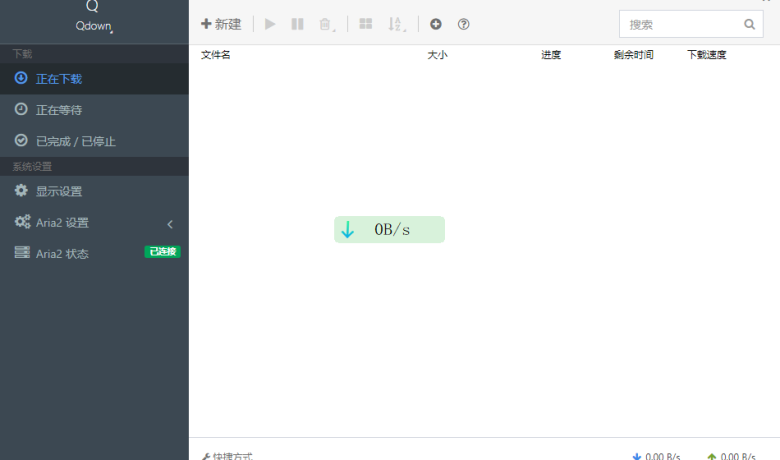Sort by 进度 column header
Screen dimensions: 780x460
coord(551,55)
